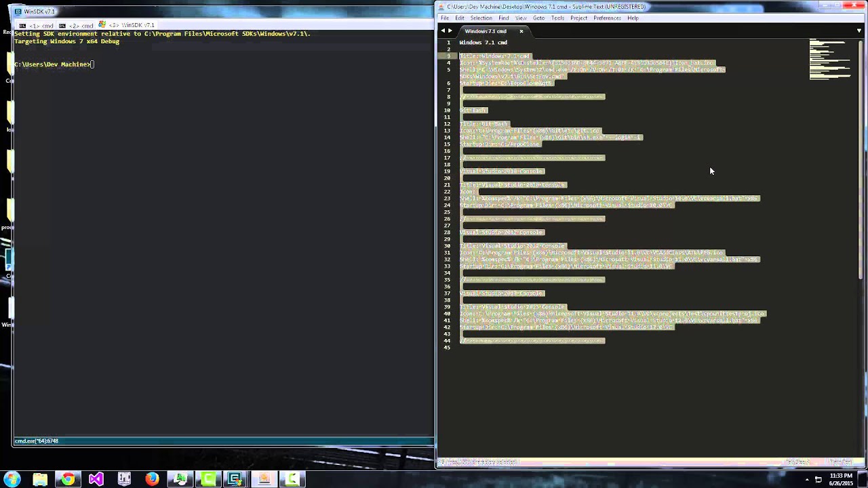
Task: Click 'Visual Studio 2013 Console' on line 37
Action: pos(501,293)
